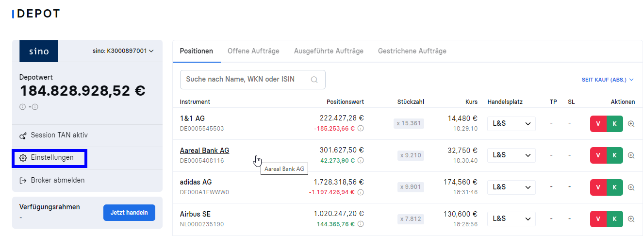Click second info icon under Depotwert

click(x=35, y=107)
